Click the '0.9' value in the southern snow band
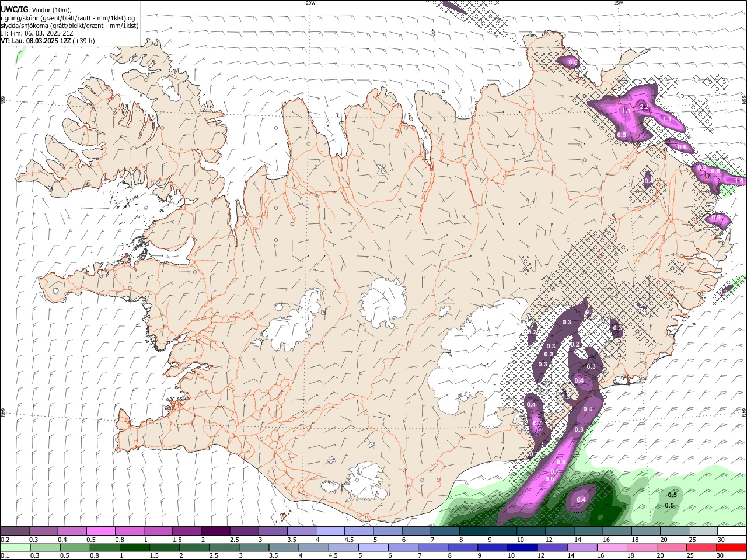This screenshot has width=747, height=560. coord(549,479)
